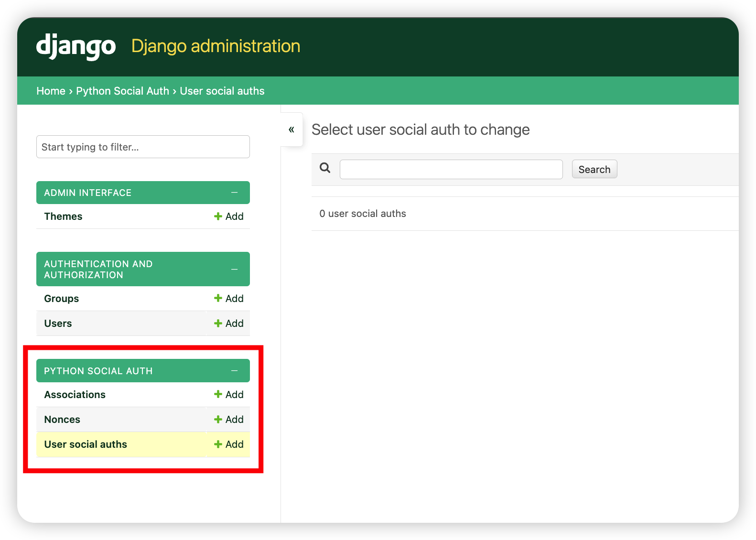Open Groups model list
Viewport: 756px width, 540px height.
pyautogui.click(x=61, y=299)
